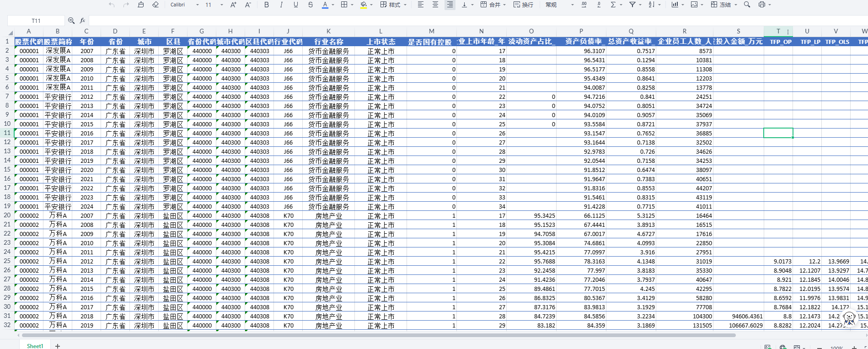Image resolution: width=868 pixels, height=349 pixels.
Task: Print the spreadsheet
Action: point(761,5)
